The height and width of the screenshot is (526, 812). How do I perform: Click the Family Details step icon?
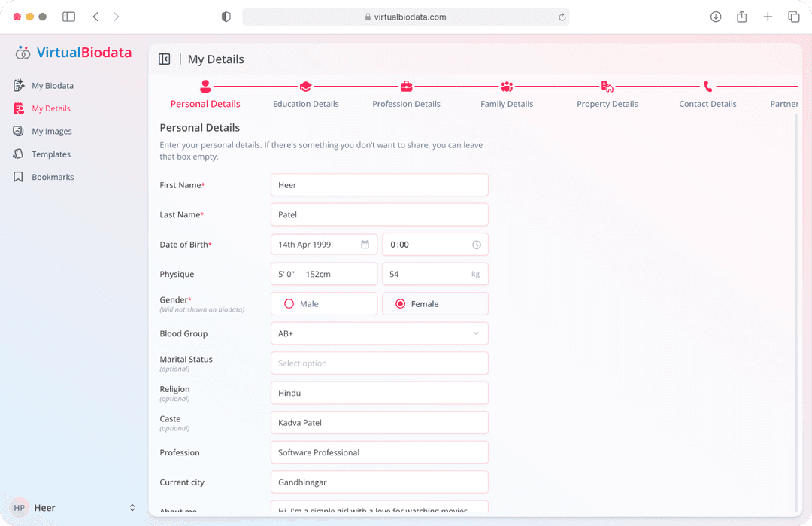pos(506,87)
